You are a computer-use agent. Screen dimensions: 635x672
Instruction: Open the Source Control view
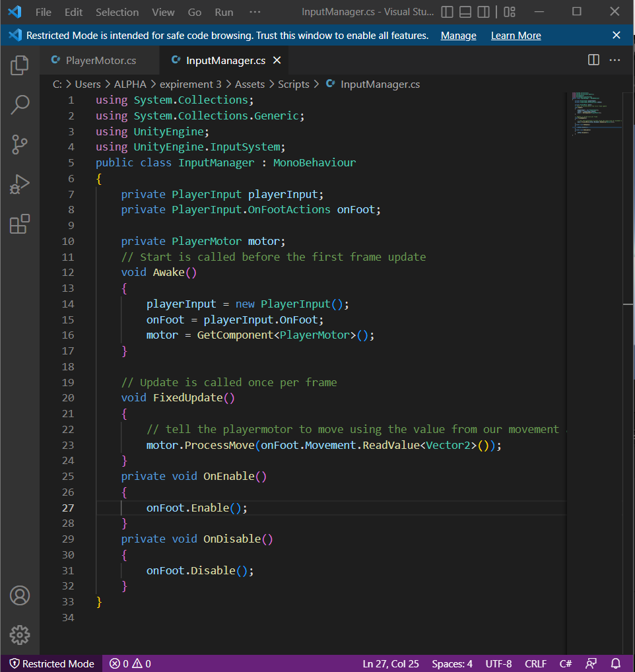20,145
